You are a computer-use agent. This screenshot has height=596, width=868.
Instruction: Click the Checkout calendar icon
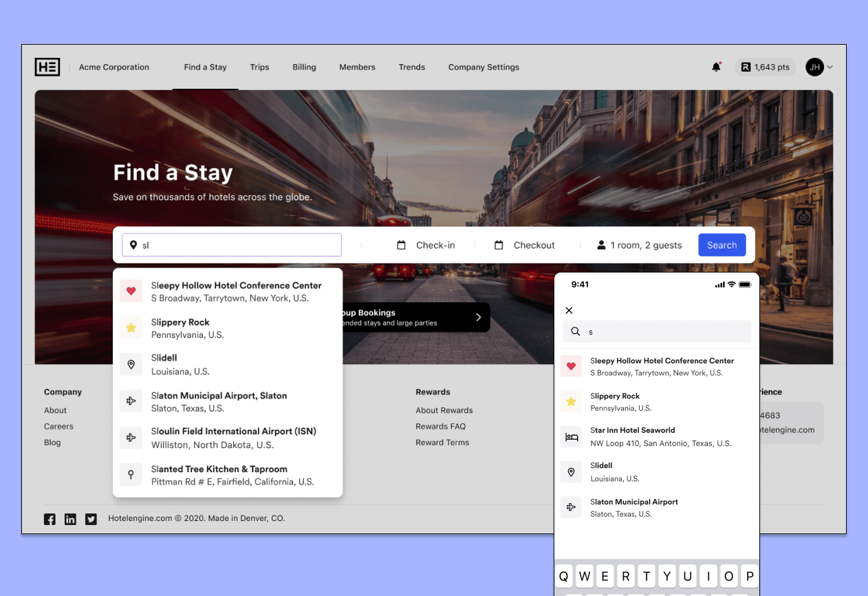[499, 245]
